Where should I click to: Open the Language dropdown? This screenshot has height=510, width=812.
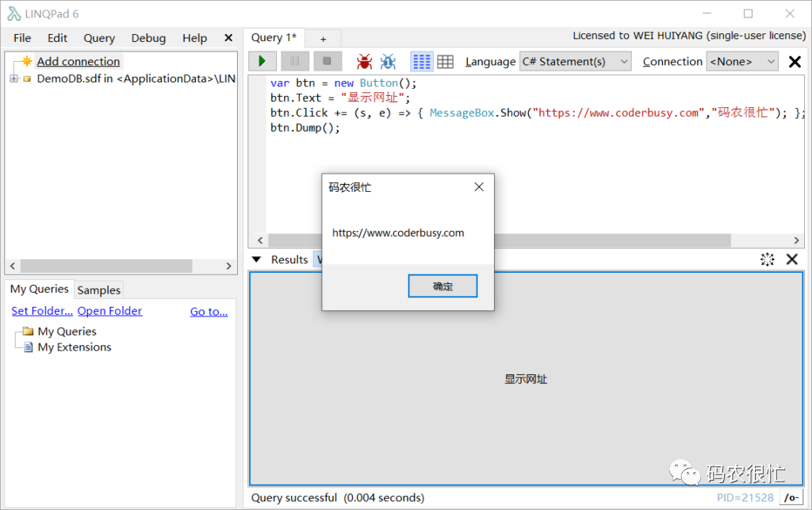(575, 62)
